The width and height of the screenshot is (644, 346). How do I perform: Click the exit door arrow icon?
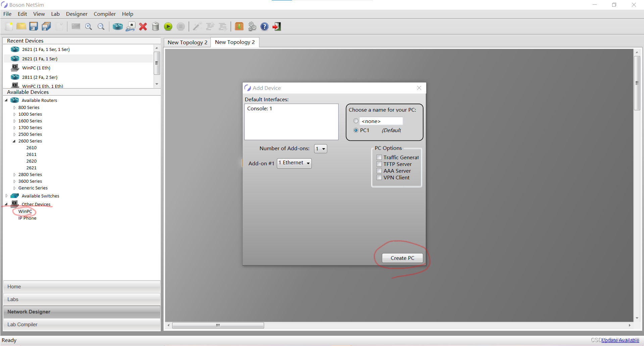tap(277, 26)
